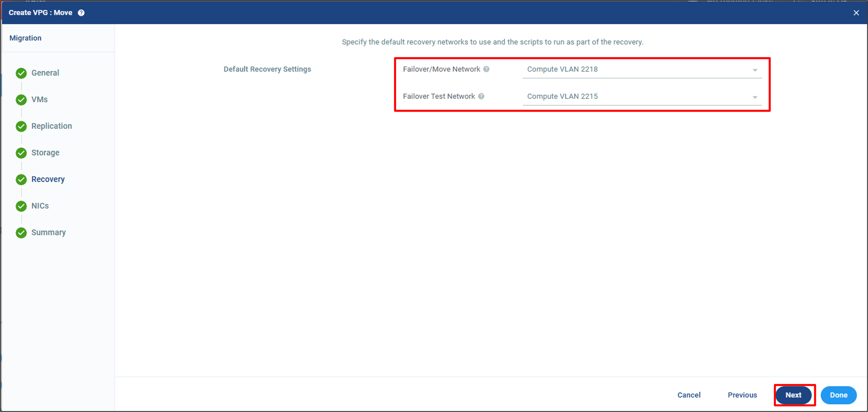Open the help icon beside Create VPG title

pyautogui.click(x=81, y=13)
